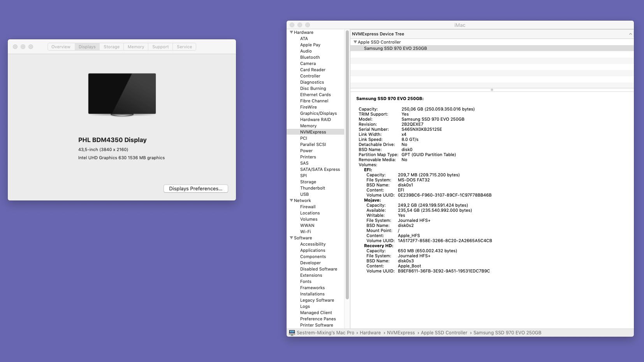Open Graphics/Displays in the sidebar
Viewport: 644px width, 362px height.
click(318, 113)
